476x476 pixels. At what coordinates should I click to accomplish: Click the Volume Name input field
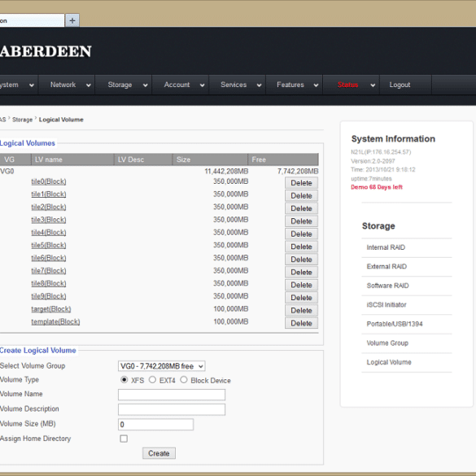(172, 395)
